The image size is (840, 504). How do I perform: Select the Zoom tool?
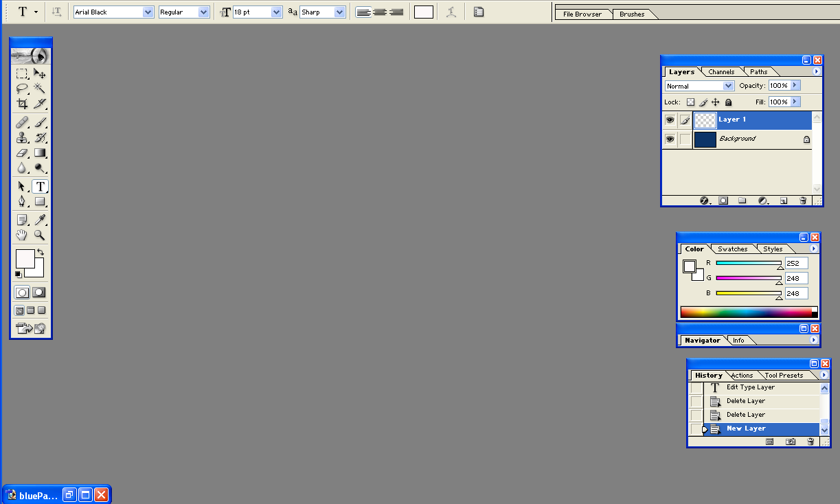pyautogui.click(x=39, y=235)
